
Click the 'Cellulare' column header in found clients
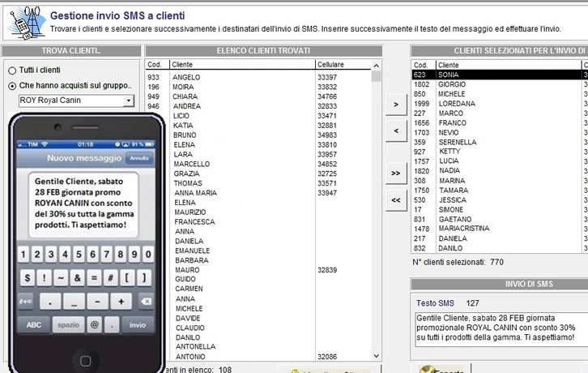343,65
